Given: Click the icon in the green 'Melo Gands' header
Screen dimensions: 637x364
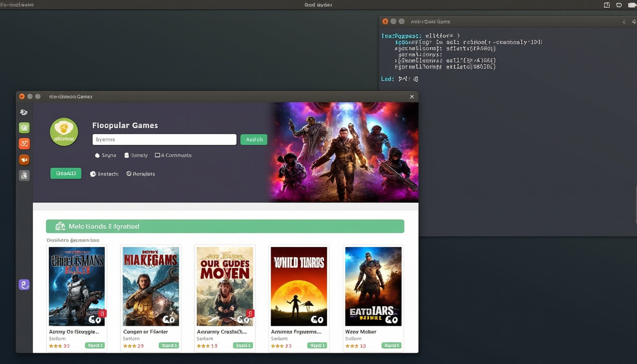Looking at the screenshot, I should point(60,227).
